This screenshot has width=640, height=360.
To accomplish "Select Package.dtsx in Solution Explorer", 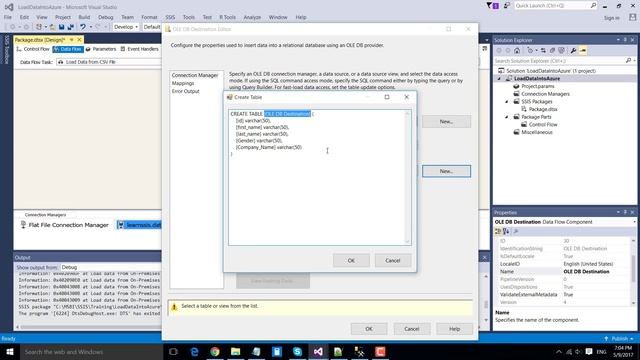I will (543, 109).
